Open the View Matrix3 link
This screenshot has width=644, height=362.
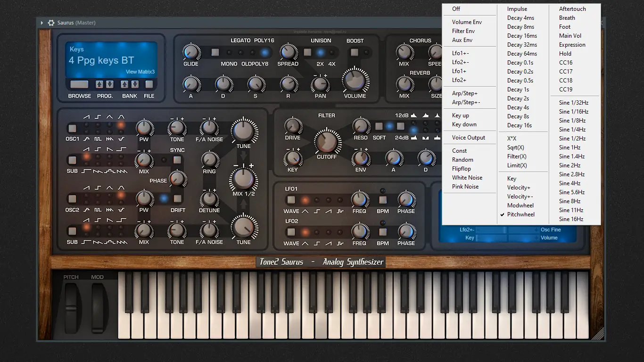click(x=140, y=72)
